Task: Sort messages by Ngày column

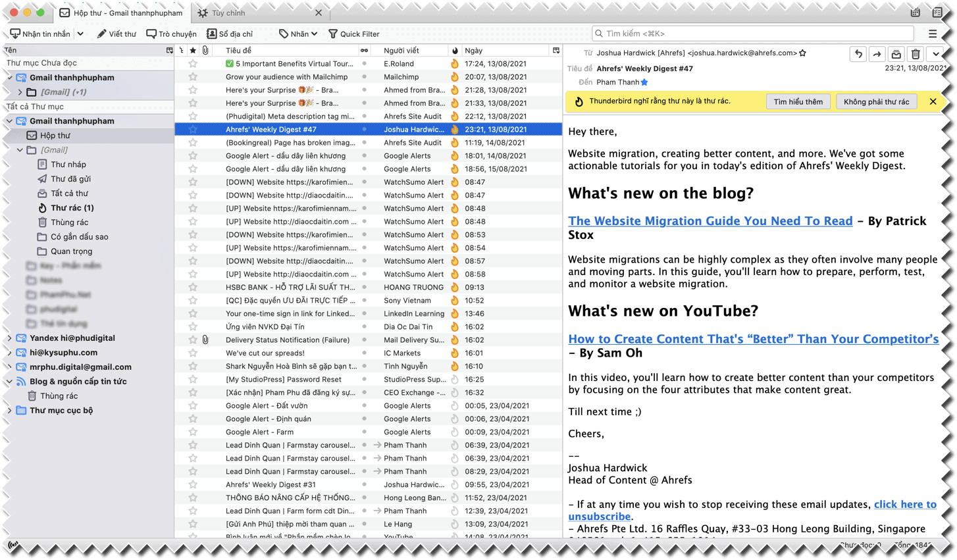Action: pos(505,51)
